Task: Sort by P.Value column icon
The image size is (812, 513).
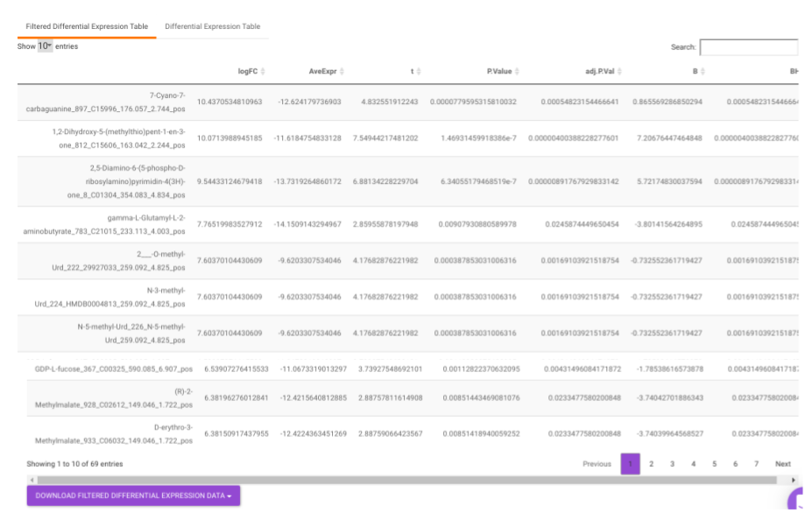Action: pyautogui.click(x=517, y=72)
